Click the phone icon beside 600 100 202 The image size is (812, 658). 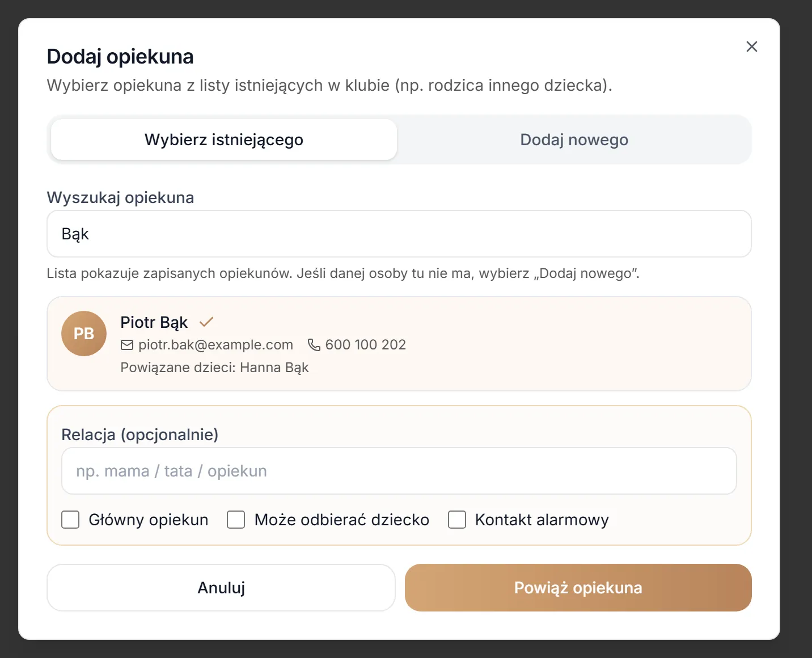pyautogui.click(x=314, y=345)
